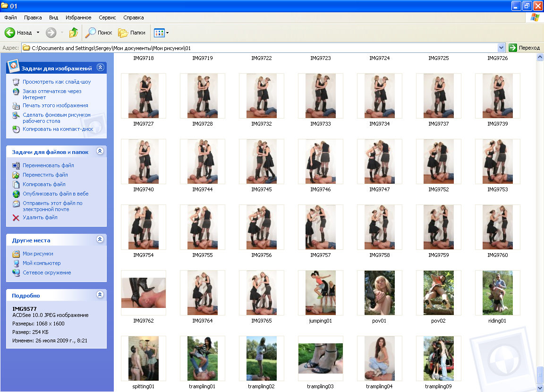Open the Избранное menu

click(78, 17)
